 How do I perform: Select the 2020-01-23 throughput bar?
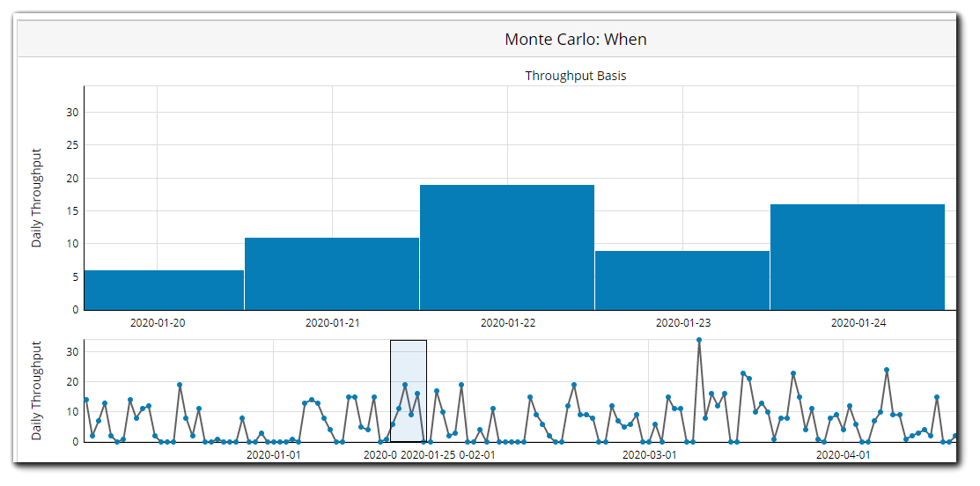pyautogui.click(x=682, y=280)
